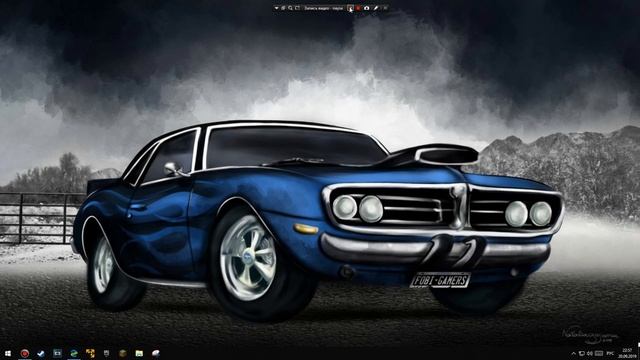
Task: Take a screenshot with the camera icon
Action: coord(367,8)
